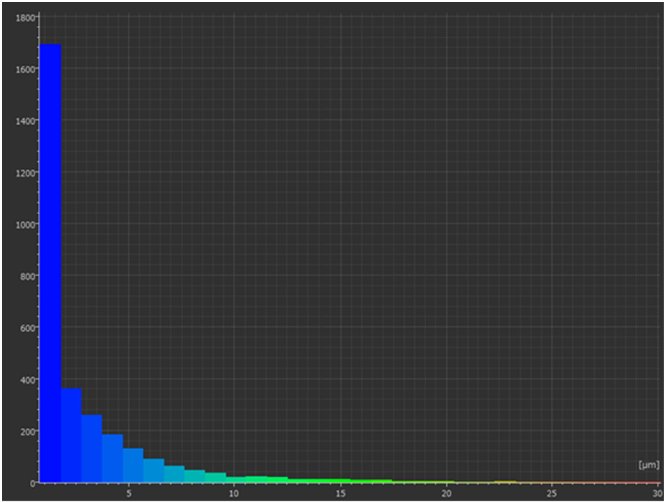The image size is (665, 502).
Task: Select the 30 label at the X axis end
Action: click(653, 492)
